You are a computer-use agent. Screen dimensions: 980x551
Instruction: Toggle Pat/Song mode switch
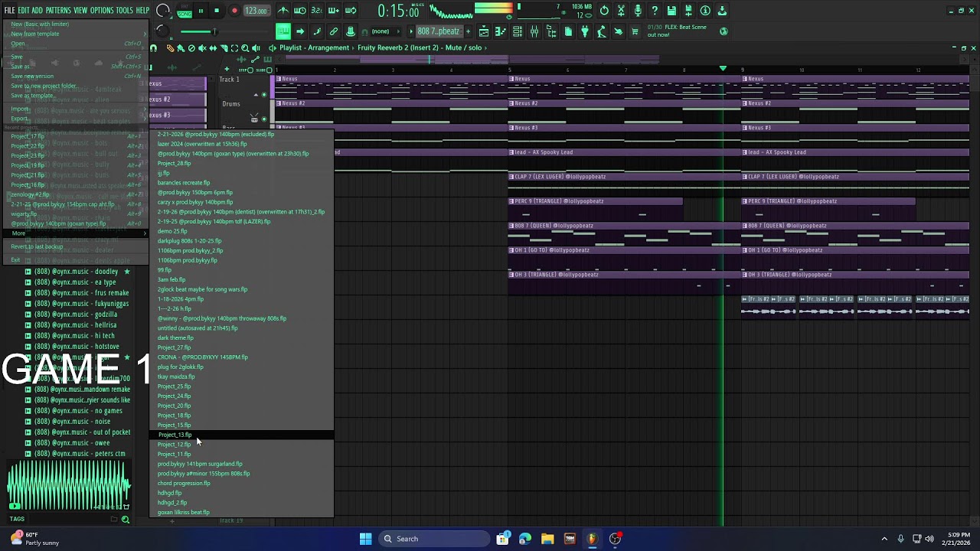click(x=185, y=11)
